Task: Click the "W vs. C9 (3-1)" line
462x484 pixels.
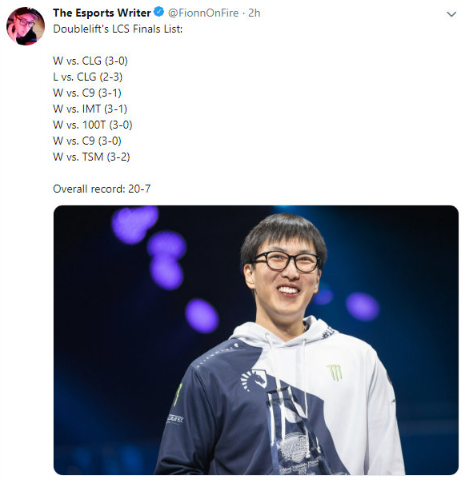Action: coord(87,93)
